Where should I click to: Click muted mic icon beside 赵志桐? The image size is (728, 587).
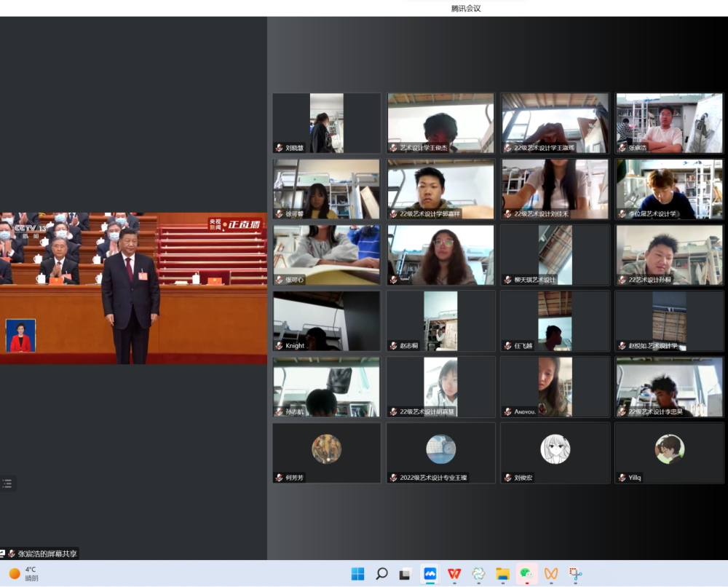coord(393,345)
